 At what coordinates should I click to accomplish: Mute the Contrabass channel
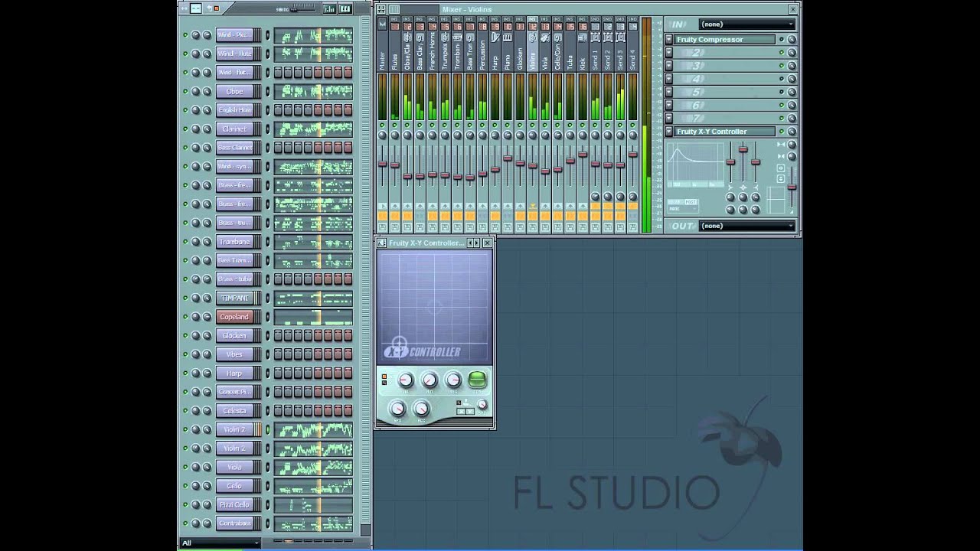click(185, 523)
